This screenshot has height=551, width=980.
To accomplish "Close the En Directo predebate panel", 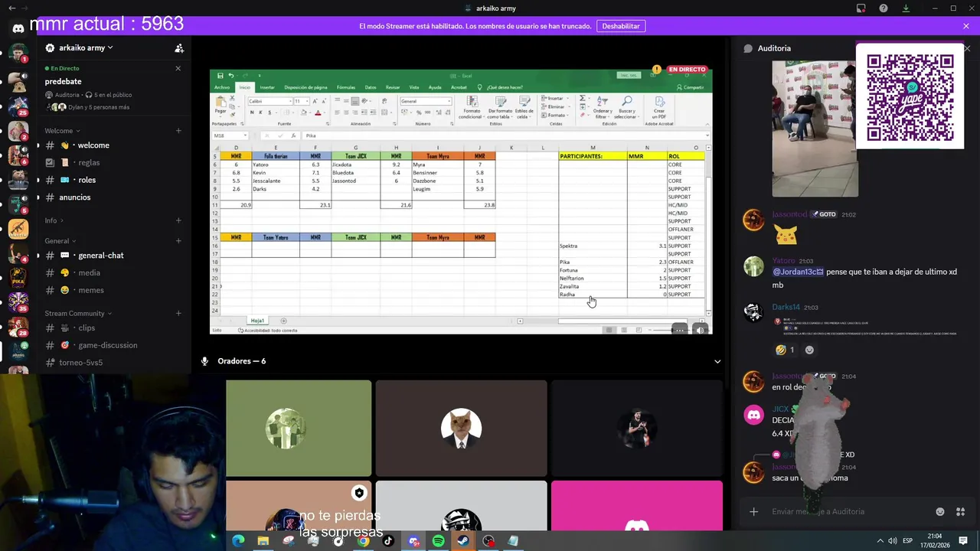I will (x=178, y=68).
